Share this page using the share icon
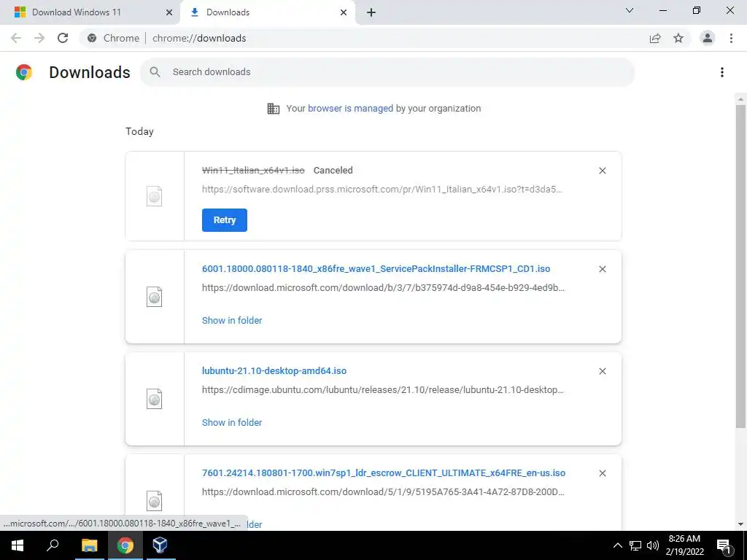 tap(655, 38)
